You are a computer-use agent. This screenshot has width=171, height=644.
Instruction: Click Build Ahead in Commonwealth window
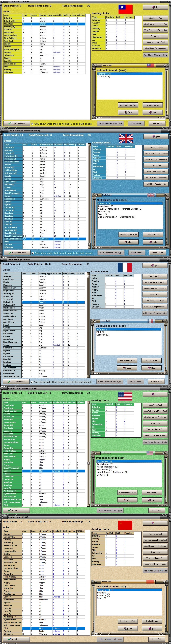pos(137,253)
